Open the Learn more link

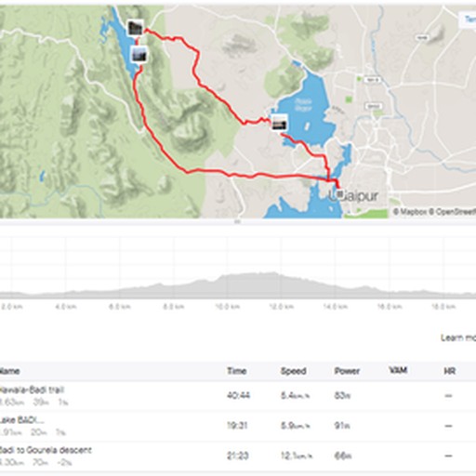(458, 337)
